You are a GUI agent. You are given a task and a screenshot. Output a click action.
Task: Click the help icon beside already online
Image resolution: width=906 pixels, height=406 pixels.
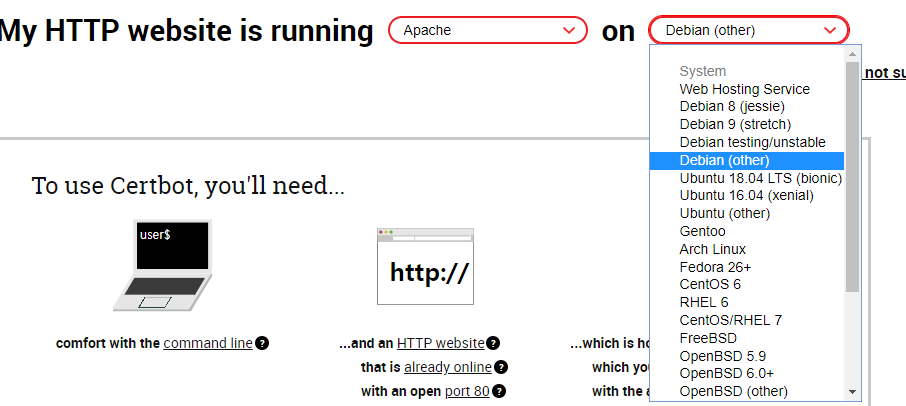[x=501, y=367]
